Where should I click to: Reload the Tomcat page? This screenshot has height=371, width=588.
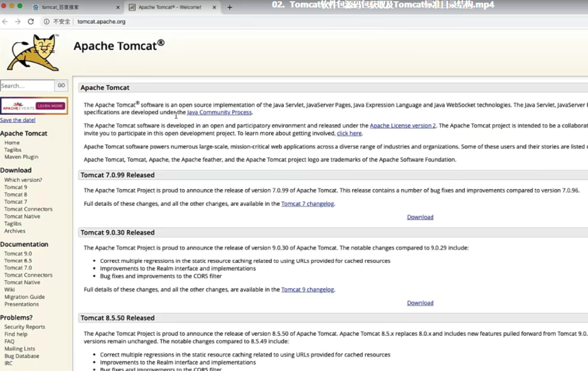tap(31, 21)
